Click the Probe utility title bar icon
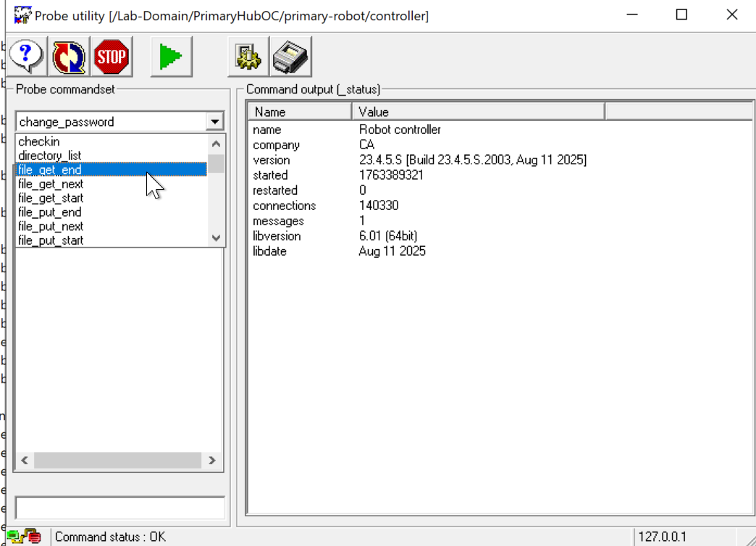Viewport: 756px width, 546px height. click(x=22, y=15)
